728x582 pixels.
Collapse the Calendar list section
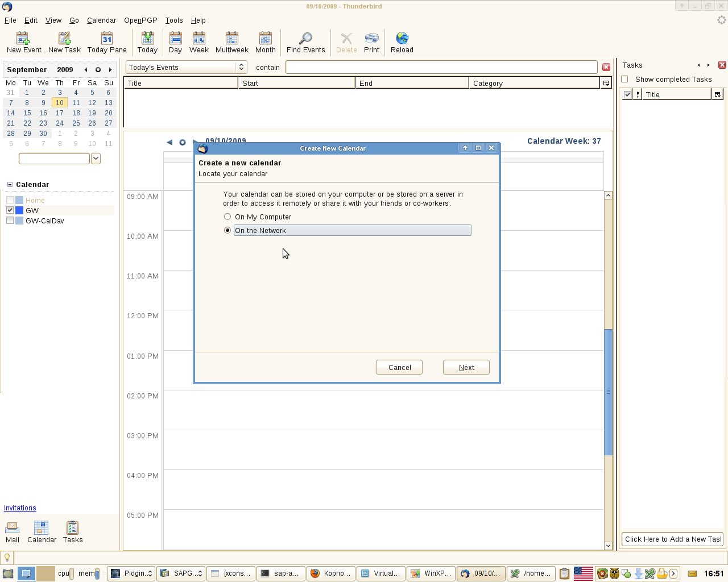click(10, 185)
